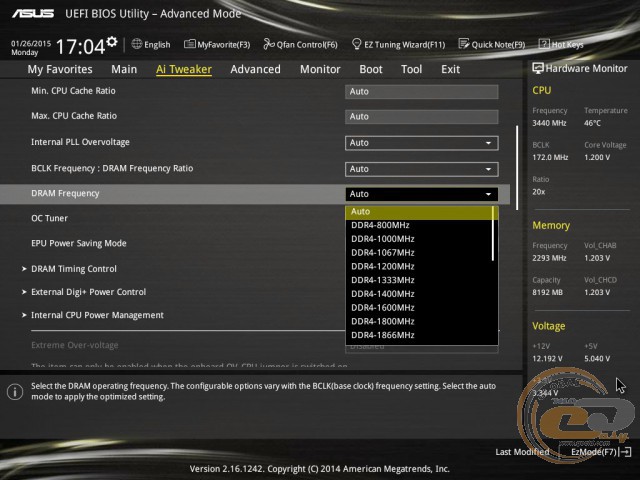Expand Internal CPU Power Management submenu

(x=97, y=315)
